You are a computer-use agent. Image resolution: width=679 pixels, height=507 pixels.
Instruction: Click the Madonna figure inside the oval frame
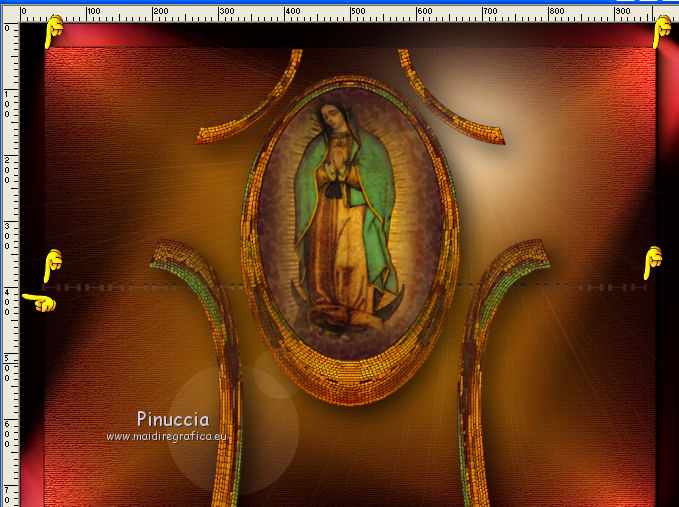coord(349,216)
